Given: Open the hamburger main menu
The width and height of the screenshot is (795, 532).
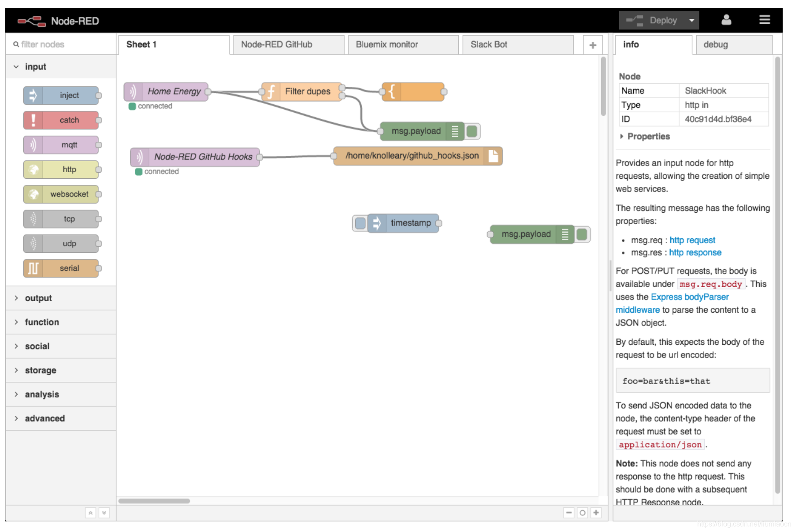Looking at the screenshot, I should (765, 20).
